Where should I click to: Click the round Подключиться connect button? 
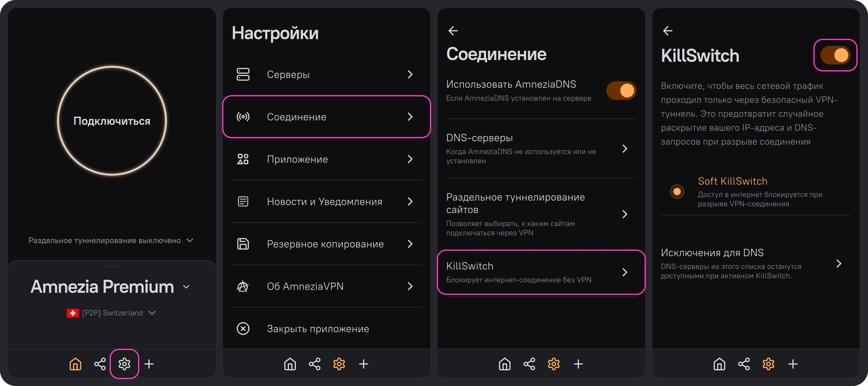(112, 121)
